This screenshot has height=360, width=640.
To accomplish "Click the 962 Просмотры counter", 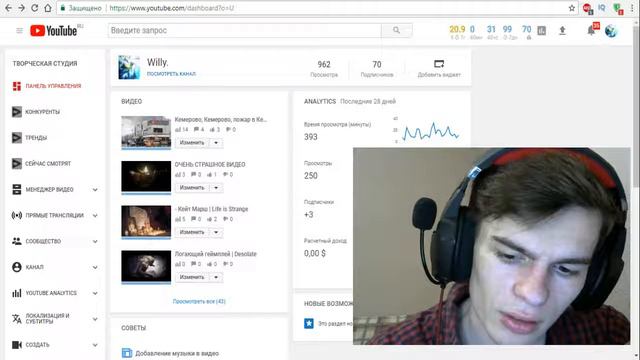I will coord(324,69).
